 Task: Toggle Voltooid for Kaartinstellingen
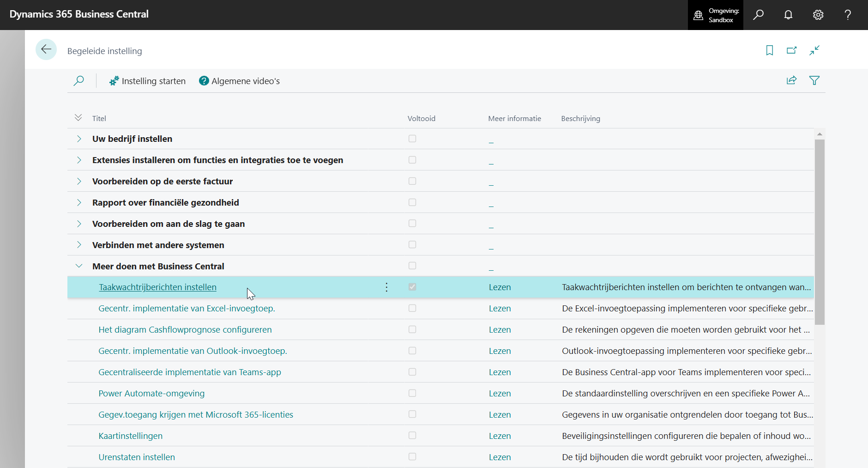(412, 436)
